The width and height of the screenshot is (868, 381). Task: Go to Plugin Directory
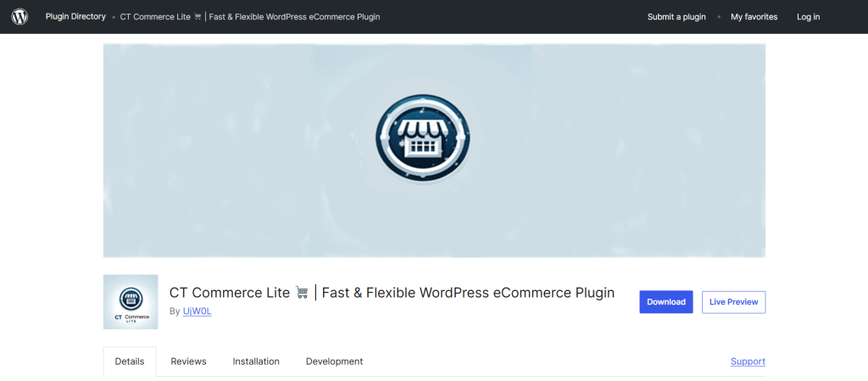pos(75,17)
